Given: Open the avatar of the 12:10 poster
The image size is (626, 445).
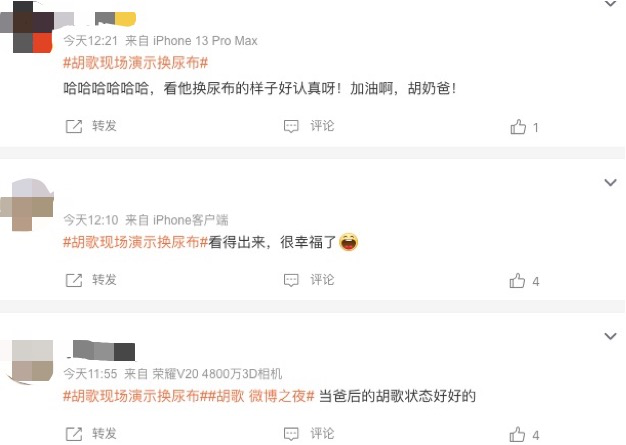Looking at the screenshot, I should 27,205.
